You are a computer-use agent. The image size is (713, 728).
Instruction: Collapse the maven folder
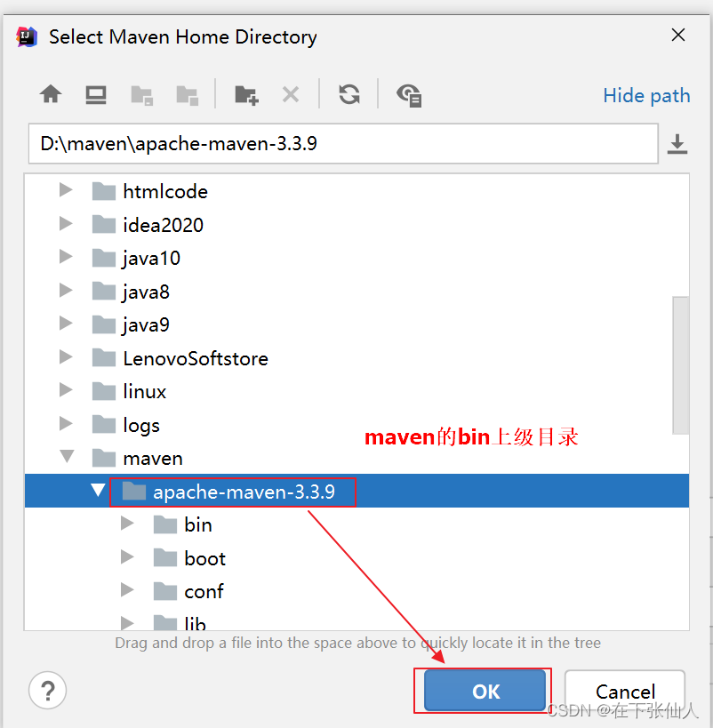tap(67, 456)
